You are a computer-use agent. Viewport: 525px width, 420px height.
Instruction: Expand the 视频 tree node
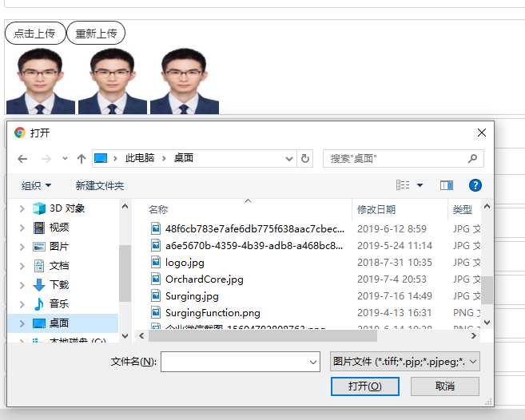[22, 228]
